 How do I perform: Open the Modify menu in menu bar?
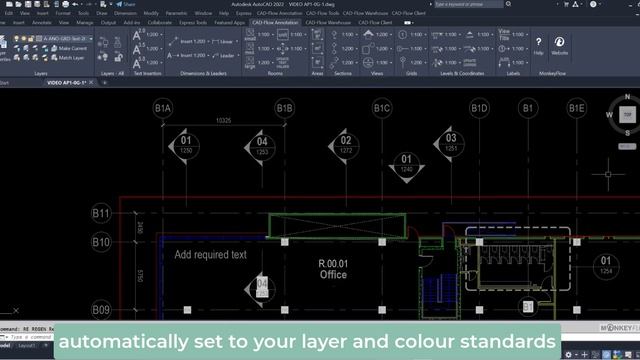(151, 13)
